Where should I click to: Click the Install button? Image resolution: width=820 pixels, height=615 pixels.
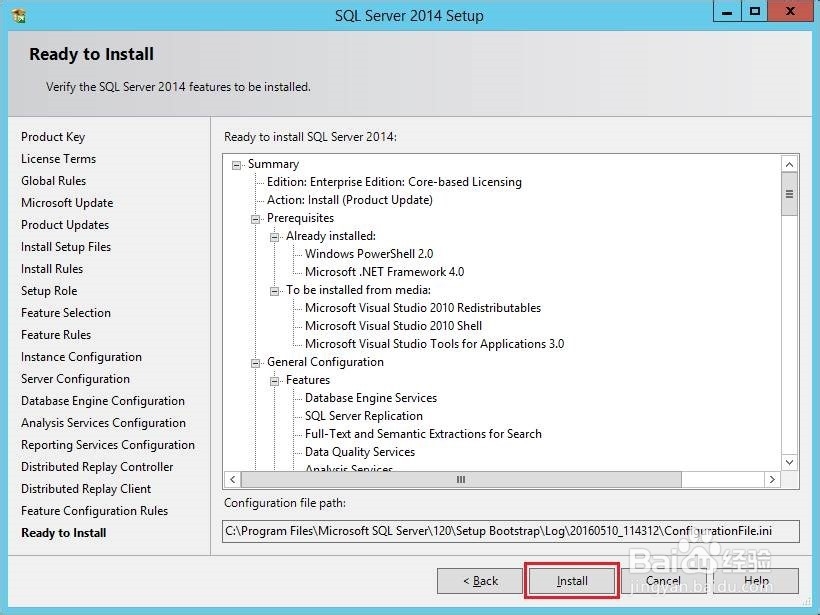click(572, 580)
